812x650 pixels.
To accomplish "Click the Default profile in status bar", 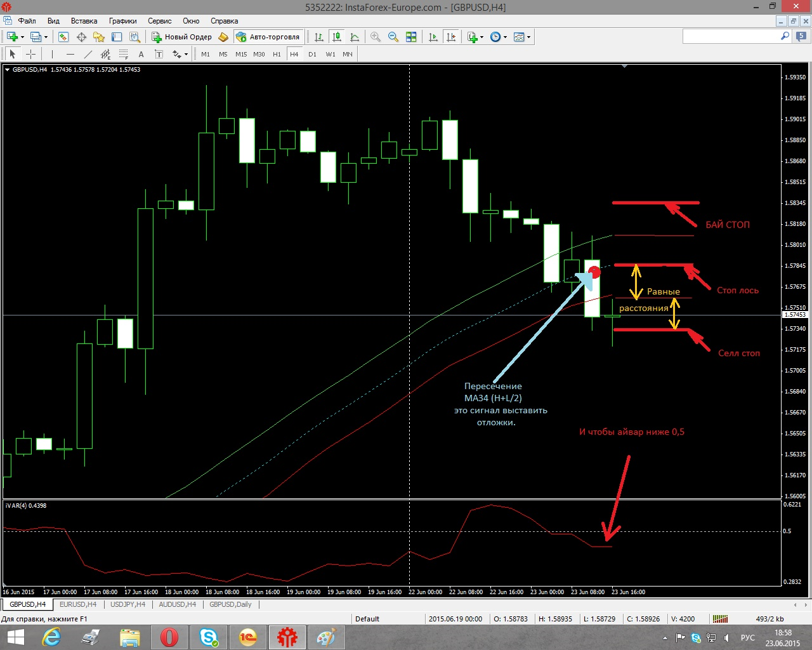I will point(367,619).
